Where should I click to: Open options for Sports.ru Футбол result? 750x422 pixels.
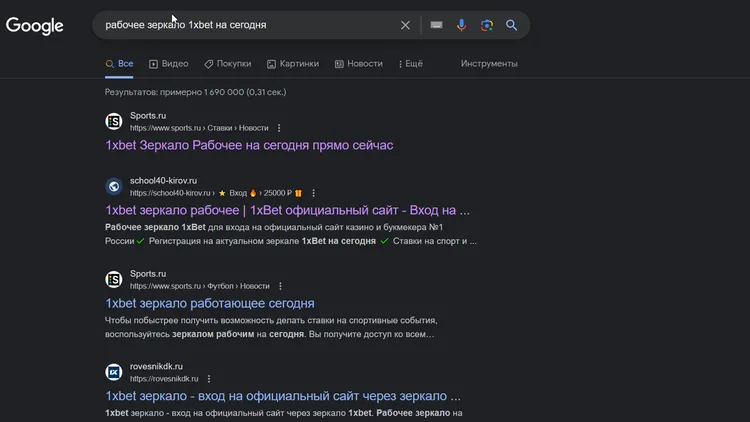pos(280,286)
